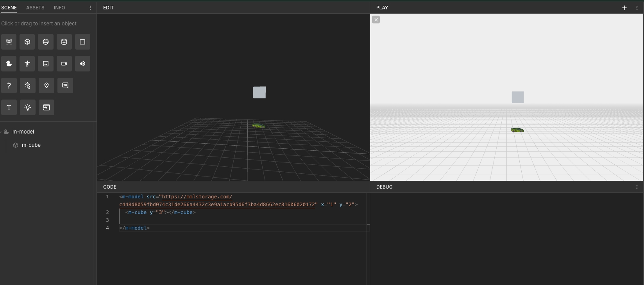Switch to the INFO tab
The width and height of the screenshot is (644, 285).
tap(59, 8)
